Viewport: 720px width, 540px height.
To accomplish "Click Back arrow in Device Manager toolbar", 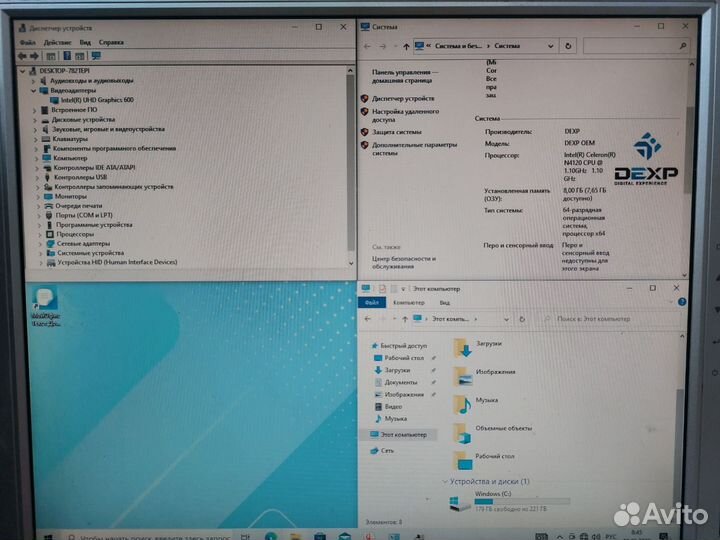I will click(x=22, y=56).
